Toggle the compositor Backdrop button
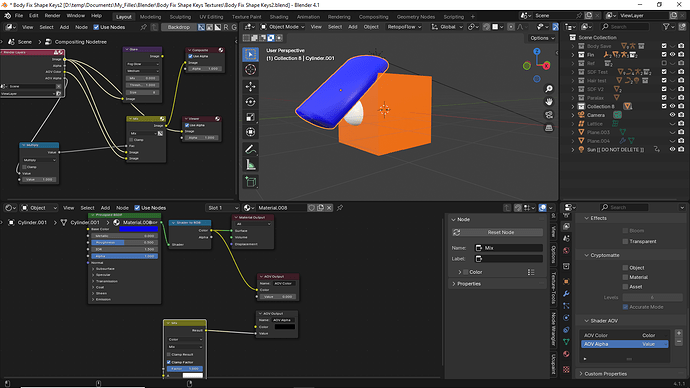The width and height of the screenshot is (690, 388). tap(178, 27)
